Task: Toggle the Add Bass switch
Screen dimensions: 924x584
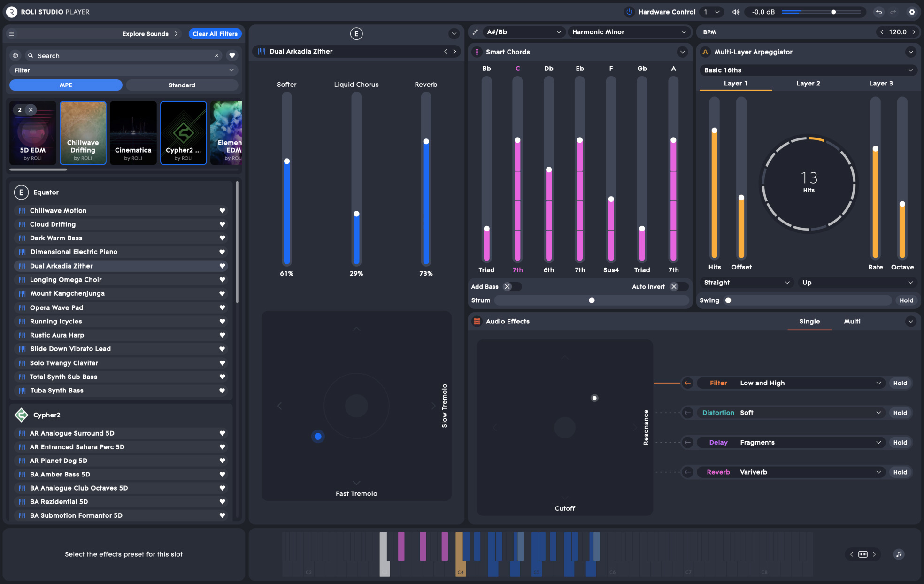Action: [x=512, y=287]
